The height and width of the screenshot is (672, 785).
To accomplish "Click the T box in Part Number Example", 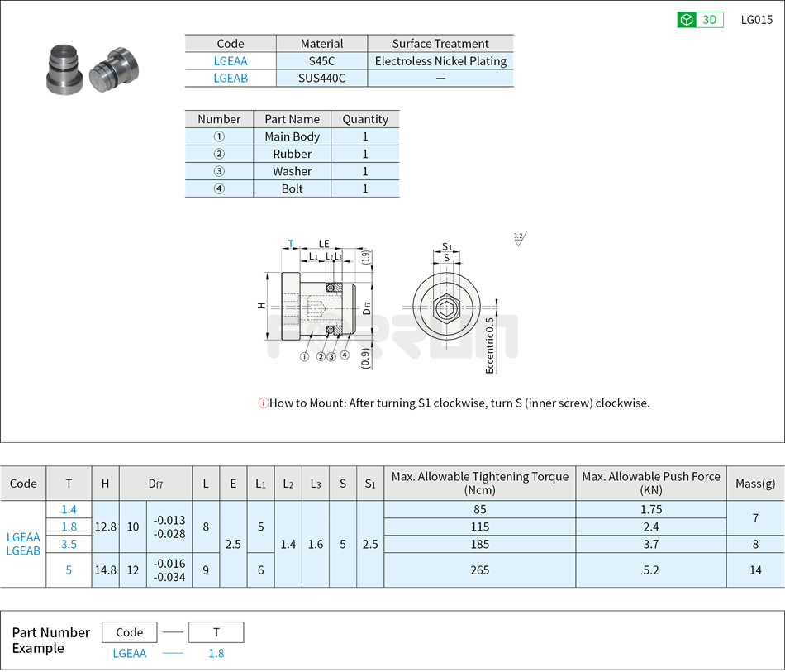I will coord(216,632).
